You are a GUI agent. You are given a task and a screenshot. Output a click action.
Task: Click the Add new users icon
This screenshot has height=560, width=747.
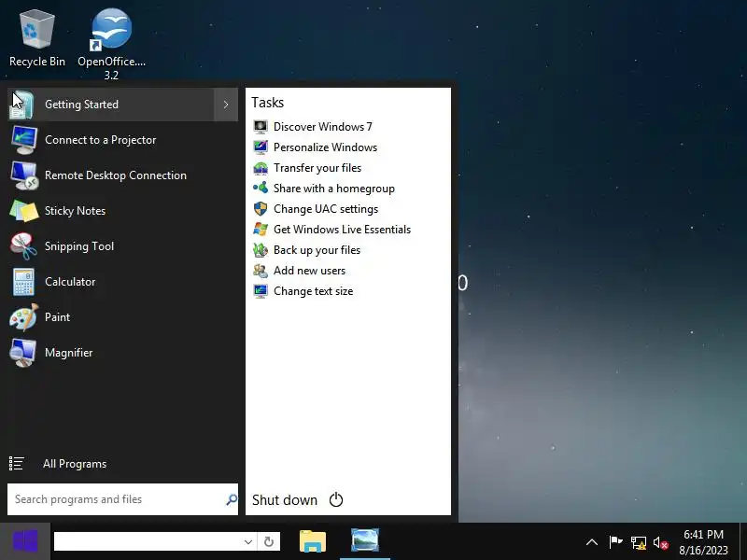(261, 271)
